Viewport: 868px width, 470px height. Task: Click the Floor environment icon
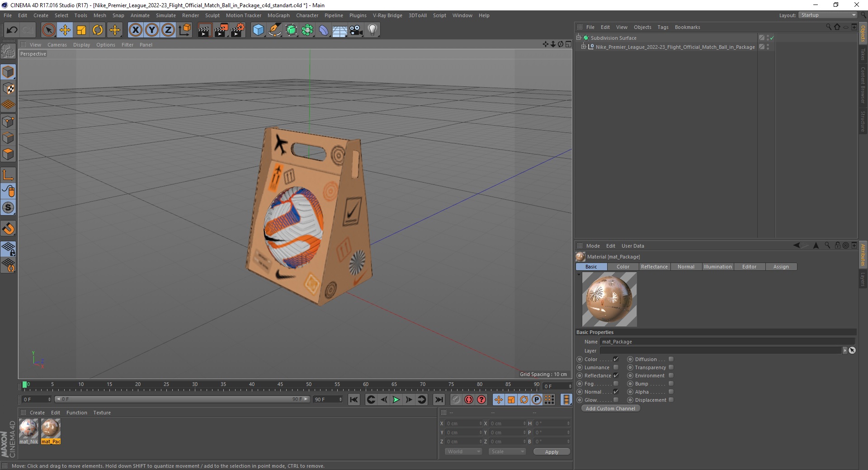coord(340,30)
